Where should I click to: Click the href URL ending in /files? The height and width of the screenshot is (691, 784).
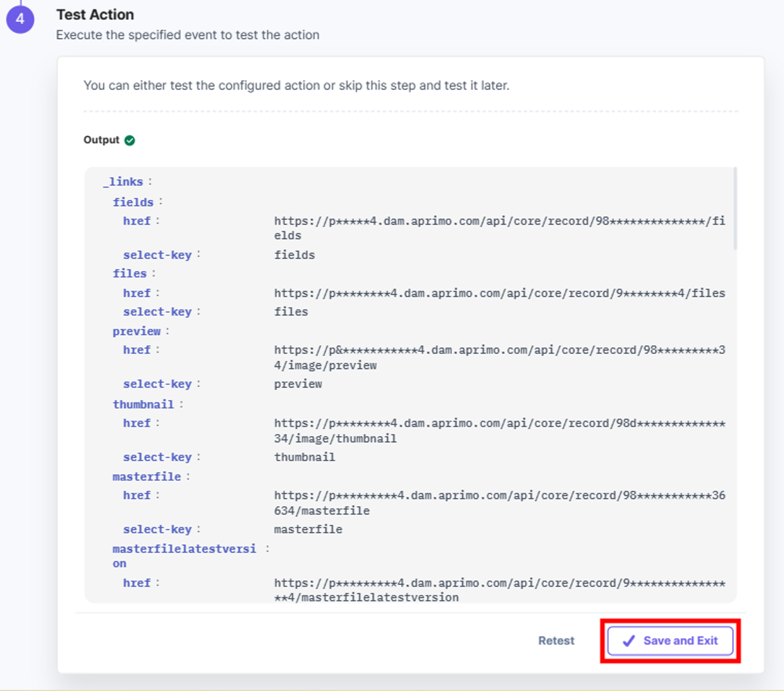[x=499, y=293]
